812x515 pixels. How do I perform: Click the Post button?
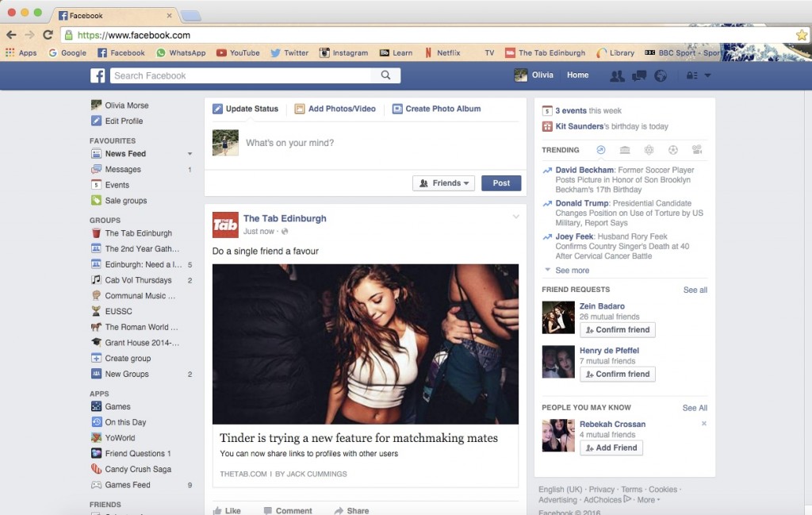(x=501, y=183)
